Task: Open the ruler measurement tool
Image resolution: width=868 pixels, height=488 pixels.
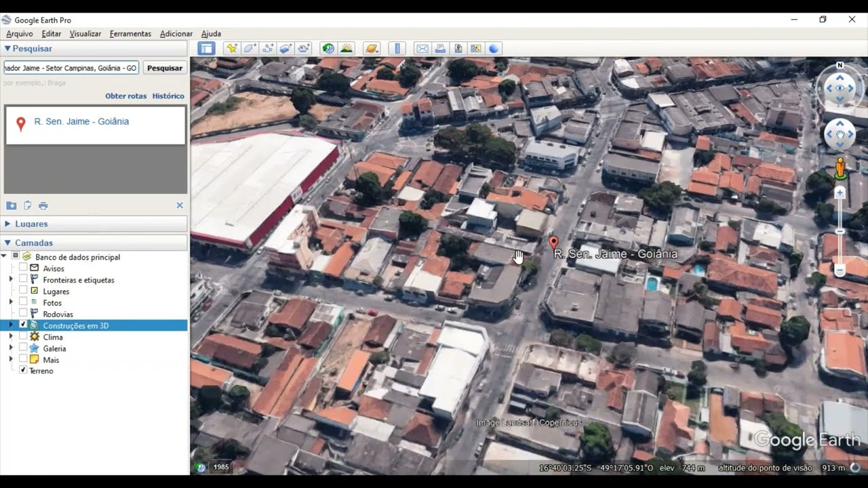Action: [x=397, y=48]
